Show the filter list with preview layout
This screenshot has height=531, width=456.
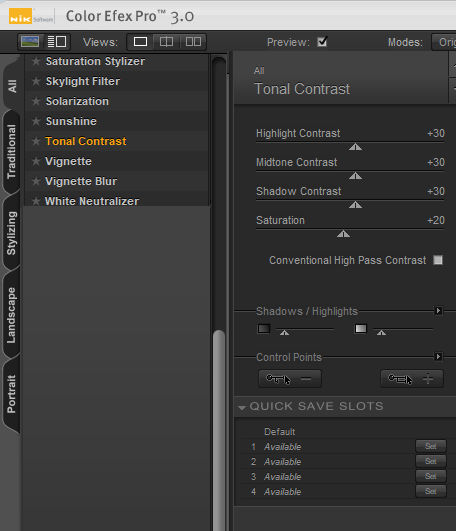click(x=57, y=42)
